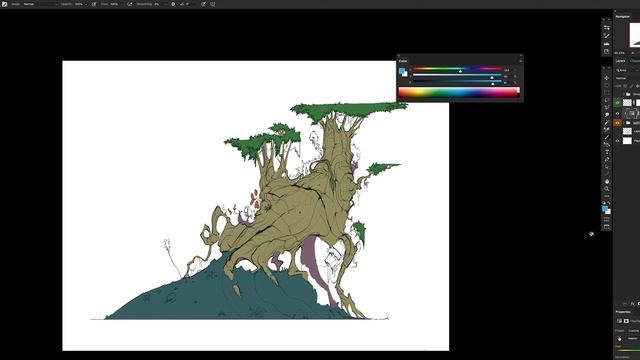The height and width of the screenshot is (360, 640).
Task: Toggle lock position icon
Action: coord(638,86)
